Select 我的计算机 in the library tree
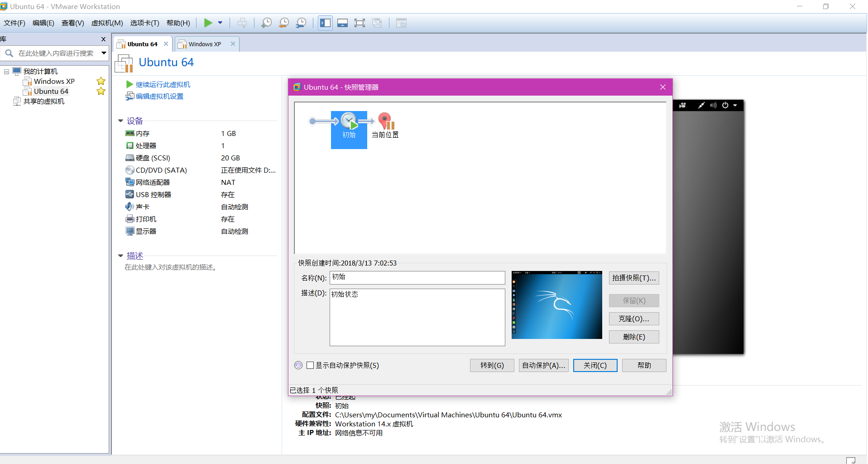868x464 pixels. (x=40, y=72)
